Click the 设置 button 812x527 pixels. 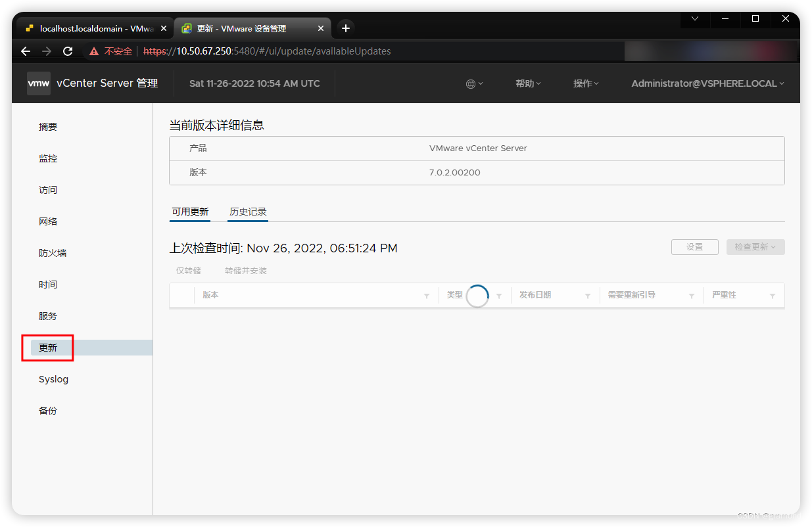pyautogui.click(x=694, y=247)
